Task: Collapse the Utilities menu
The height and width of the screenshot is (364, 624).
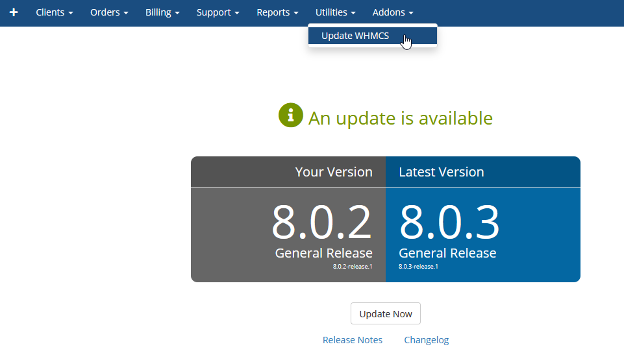Action: point(336,12)
